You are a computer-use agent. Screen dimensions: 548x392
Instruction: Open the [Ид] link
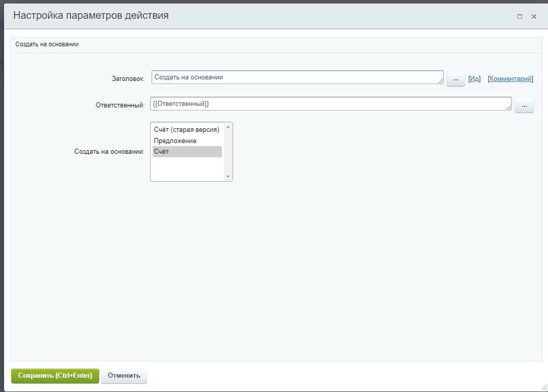[474, 79]
